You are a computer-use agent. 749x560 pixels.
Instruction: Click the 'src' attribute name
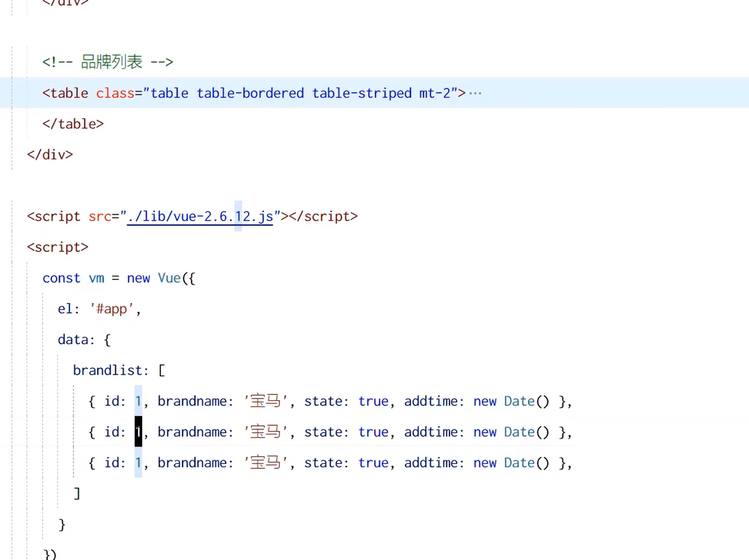(100, 217)
